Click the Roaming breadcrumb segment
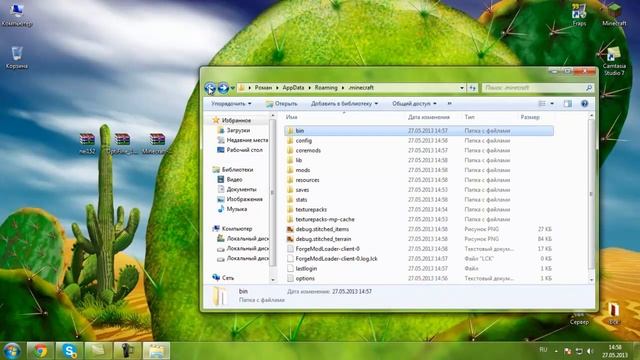Screen dimensions: 640x360 (326, 88)
